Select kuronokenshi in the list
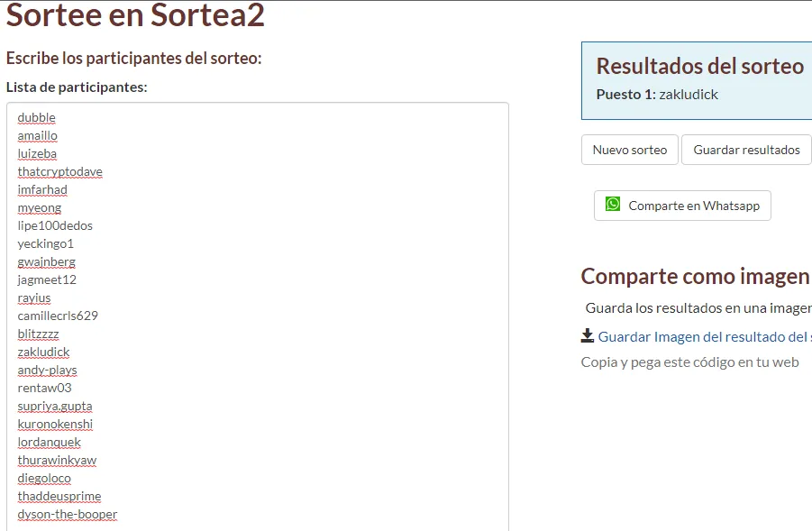 point(55,425)
